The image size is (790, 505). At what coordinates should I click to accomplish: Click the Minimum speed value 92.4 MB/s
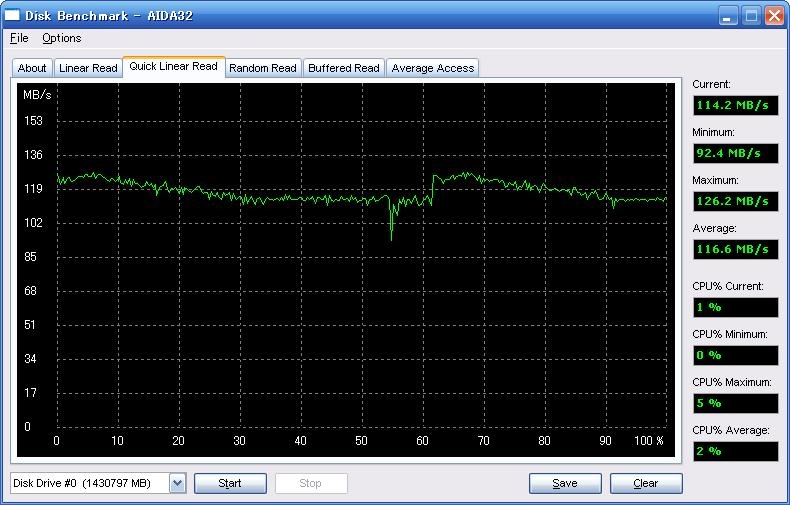tap(734, 154)
